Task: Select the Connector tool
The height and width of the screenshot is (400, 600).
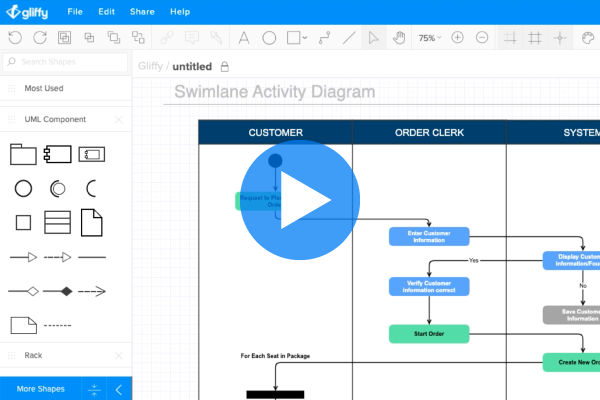Action: 324,38
